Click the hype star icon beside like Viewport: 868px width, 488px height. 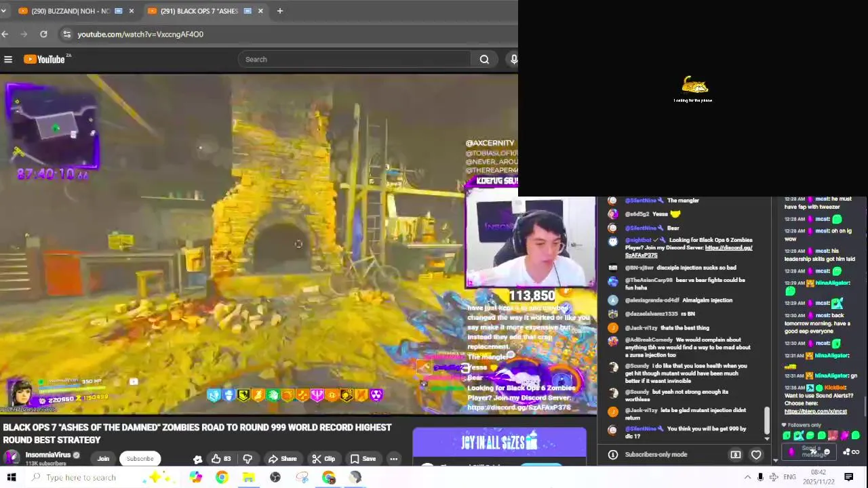[x=197, y=459]
